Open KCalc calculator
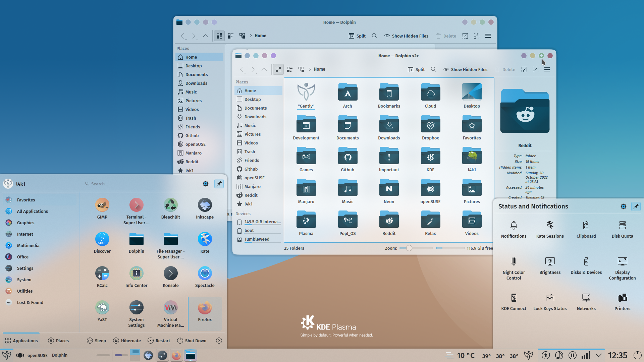644x362 pixels. [102, 277]
